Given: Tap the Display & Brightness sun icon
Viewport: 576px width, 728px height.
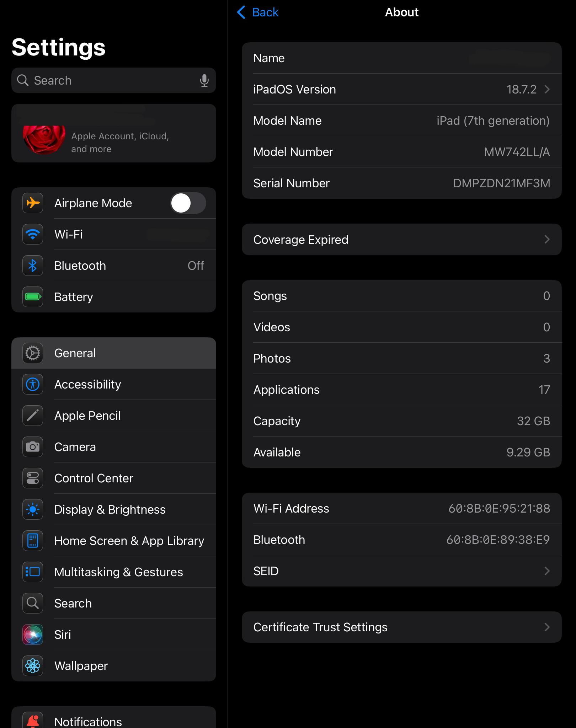Looking at the screenshot, I should tap(33, 509).
